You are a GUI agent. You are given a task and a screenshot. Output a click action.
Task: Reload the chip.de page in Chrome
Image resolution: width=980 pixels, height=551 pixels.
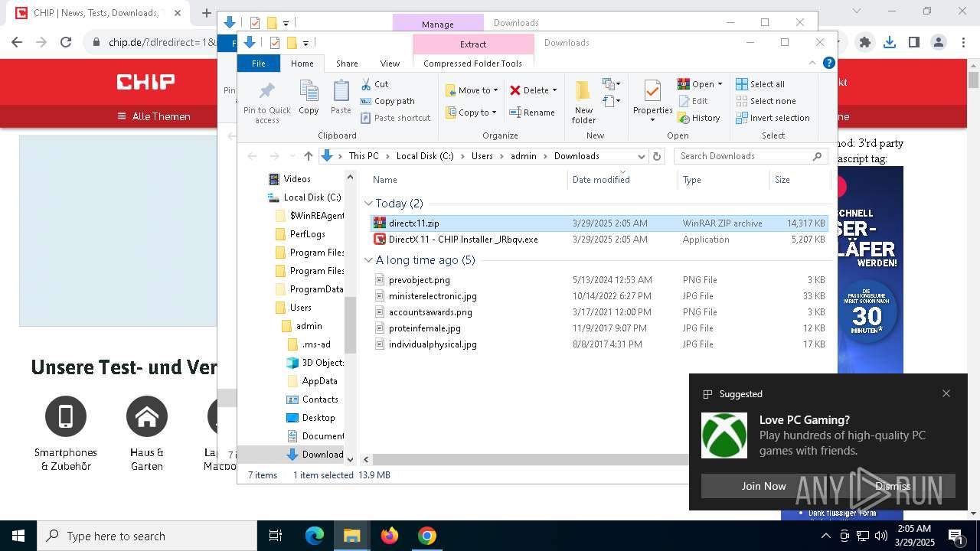[66, 43]
